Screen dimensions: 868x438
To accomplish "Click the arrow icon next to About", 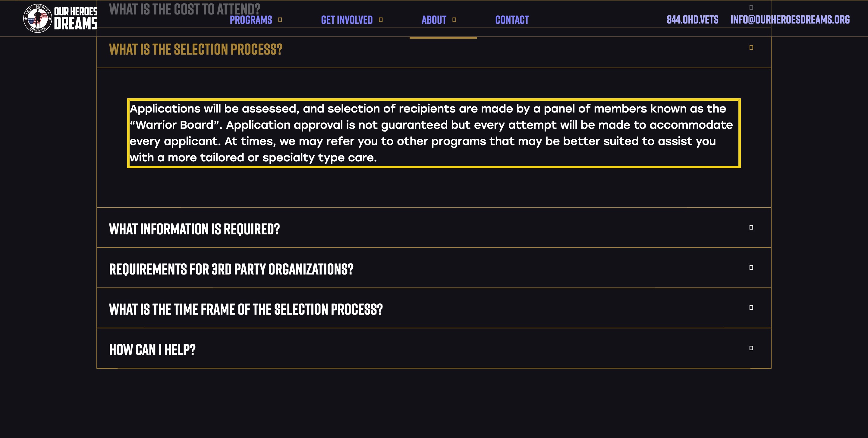I will click(454, 20).
